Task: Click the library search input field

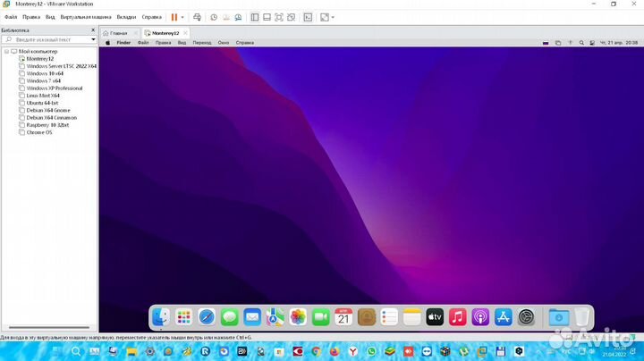Action: pos(49,40)
